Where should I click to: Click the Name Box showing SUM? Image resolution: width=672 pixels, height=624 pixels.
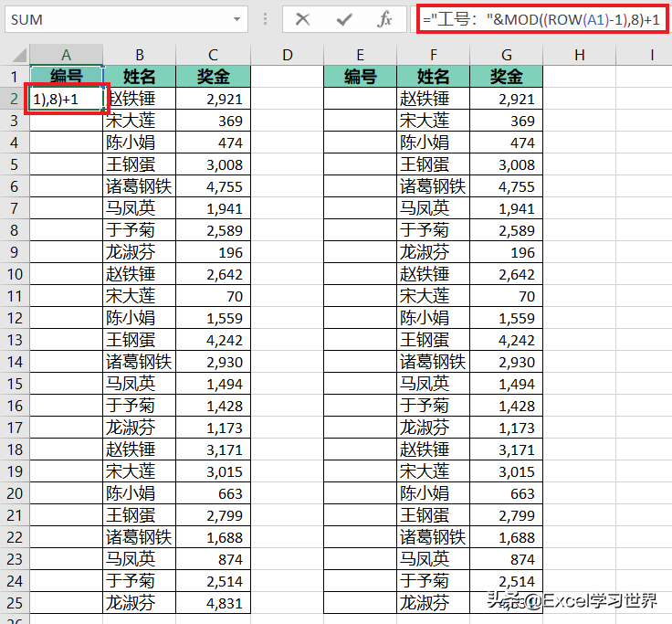click(126, 19)
